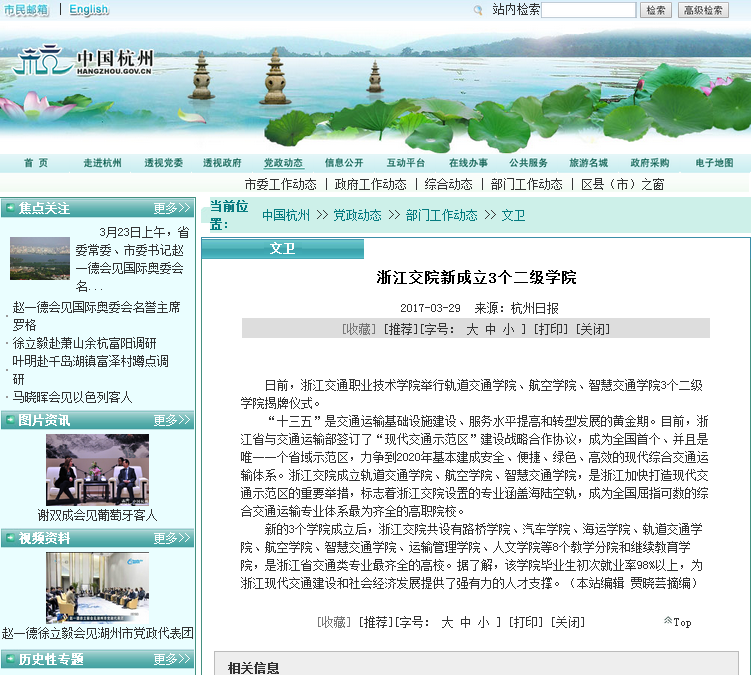Open the 电子地图 navigation item
The height and width of the screenshot is (675, 751).
point(714,163)
